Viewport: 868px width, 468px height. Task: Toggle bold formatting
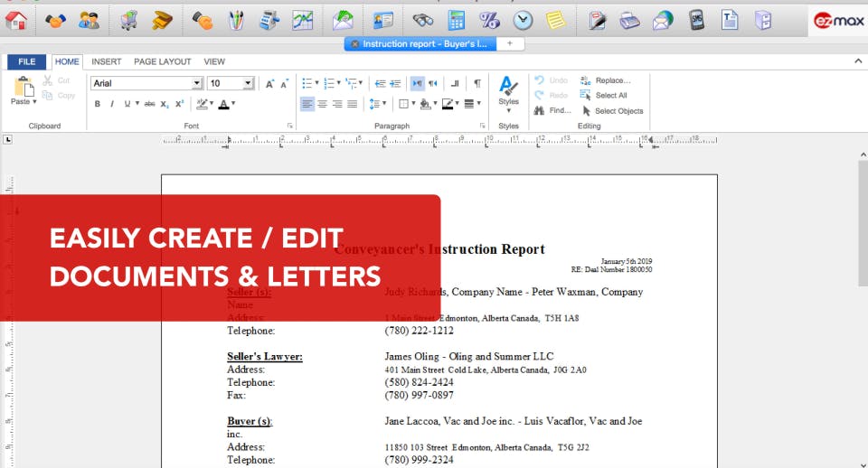tap(98, 104)
